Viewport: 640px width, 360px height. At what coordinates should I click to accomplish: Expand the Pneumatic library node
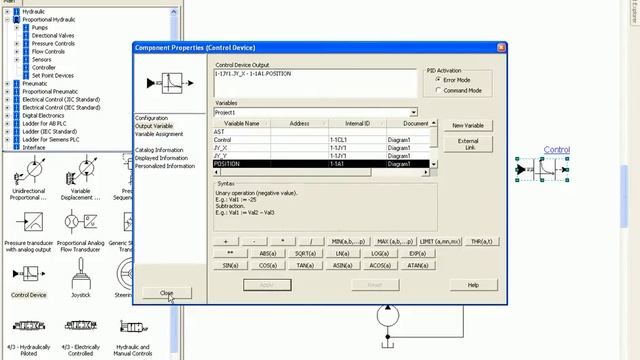pos(7,83)
